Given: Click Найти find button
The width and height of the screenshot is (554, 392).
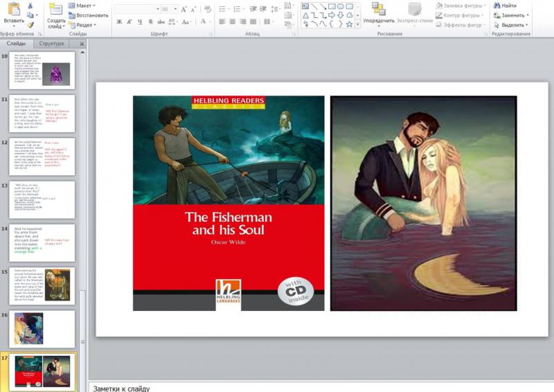Looking at the screenshot, I should click(x=506, y=6).
